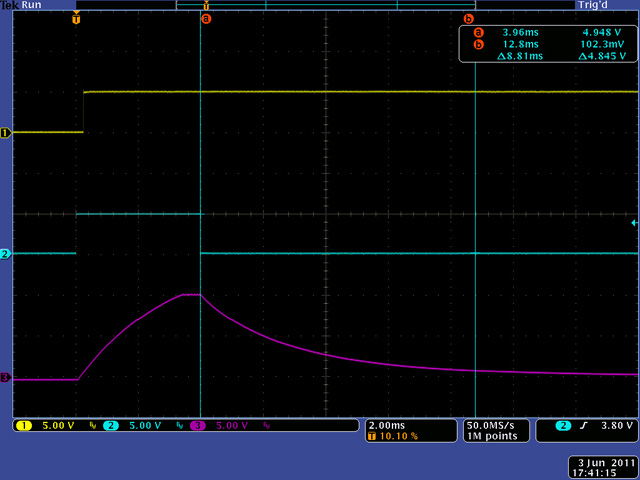Click the cursor b icon in readout
The image size is (640, 480).
[477, 44]
